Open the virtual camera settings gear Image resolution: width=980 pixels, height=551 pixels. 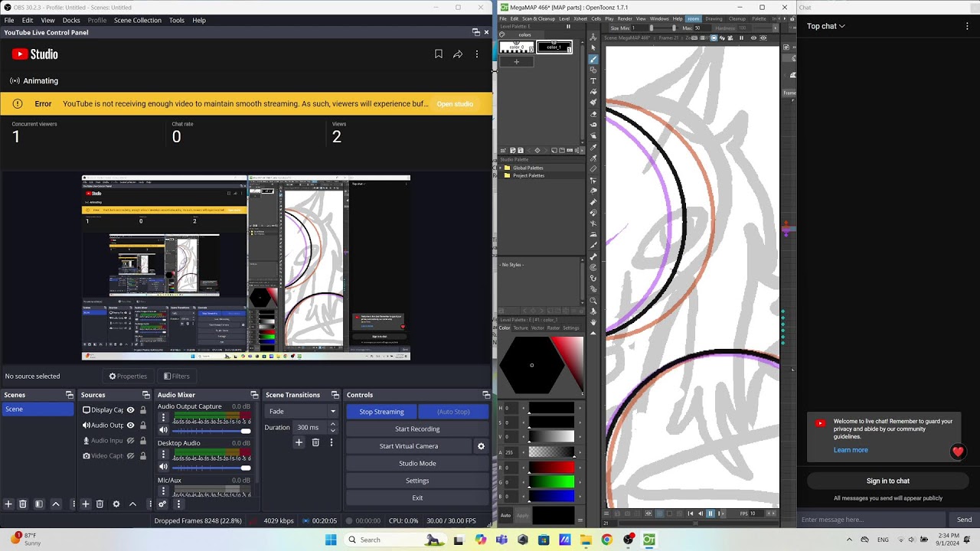pyautogui.click(x=481, y=446)
